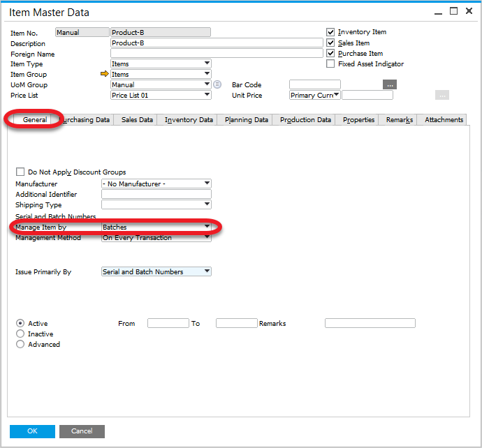Screen dimensions: 482x448
Task: Open the Manage Item by dropdown
Action: coord(207,227)
